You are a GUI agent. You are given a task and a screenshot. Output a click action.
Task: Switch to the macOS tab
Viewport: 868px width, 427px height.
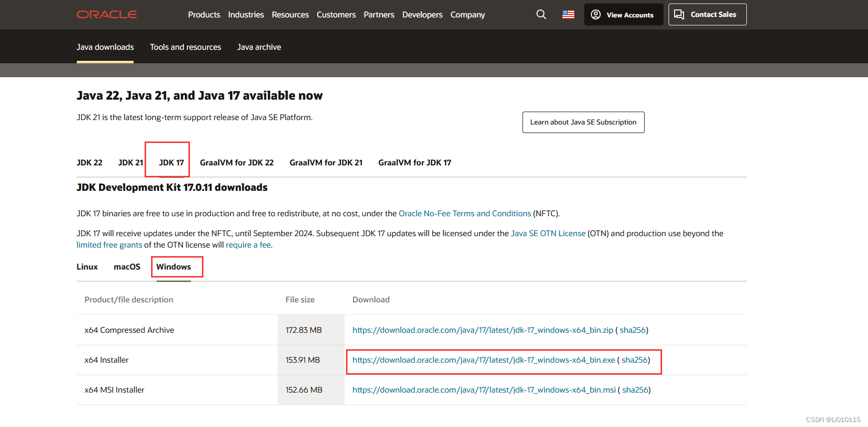pos(127,267)
